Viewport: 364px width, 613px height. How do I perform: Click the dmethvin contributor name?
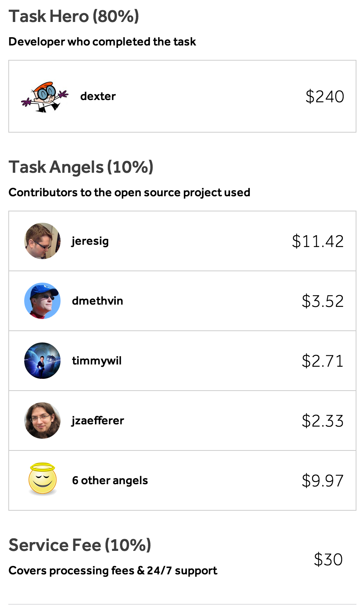point(98,301)
